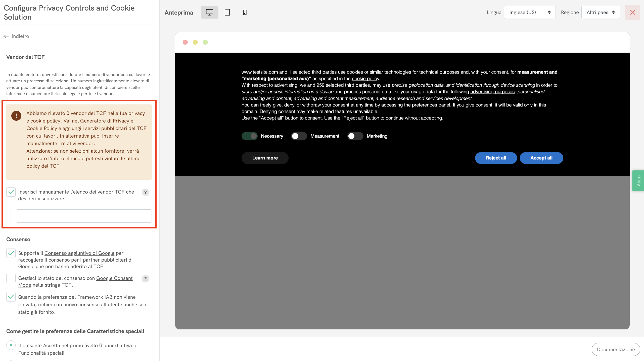
Task: Uncheck manual TCF vendor list checkbox
Action: pos(11,192)
